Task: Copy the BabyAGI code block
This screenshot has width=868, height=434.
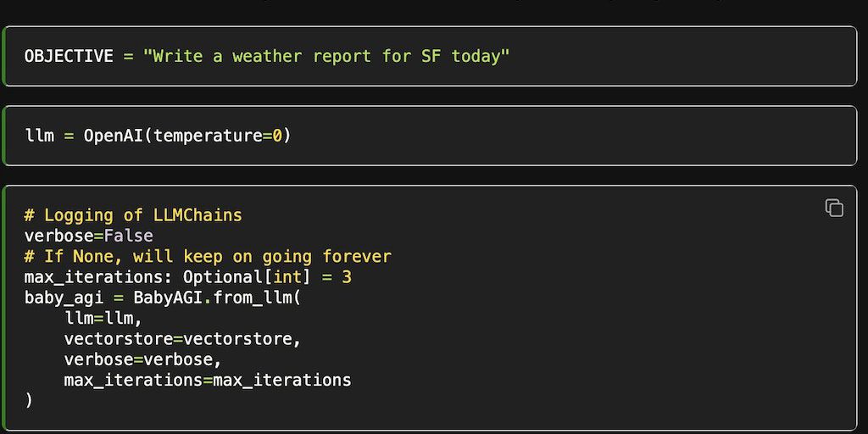Action: coord(834,208)
